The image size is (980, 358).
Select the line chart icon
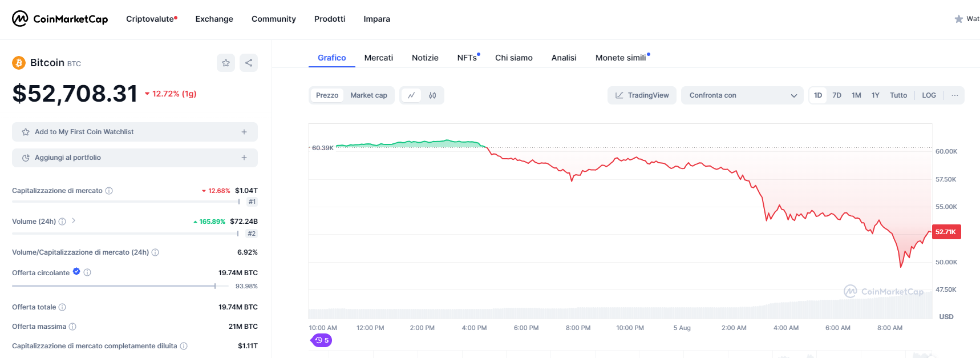(x=411, y=95)
